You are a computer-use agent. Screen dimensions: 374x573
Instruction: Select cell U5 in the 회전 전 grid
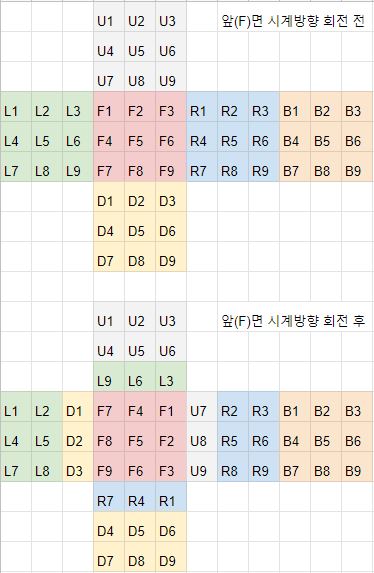140,47
